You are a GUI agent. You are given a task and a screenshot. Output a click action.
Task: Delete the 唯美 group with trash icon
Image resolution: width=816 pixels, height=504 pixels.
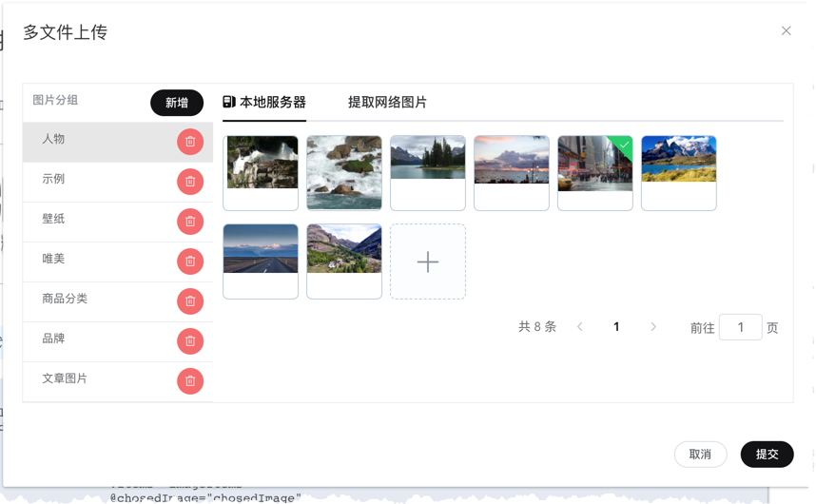190,262
